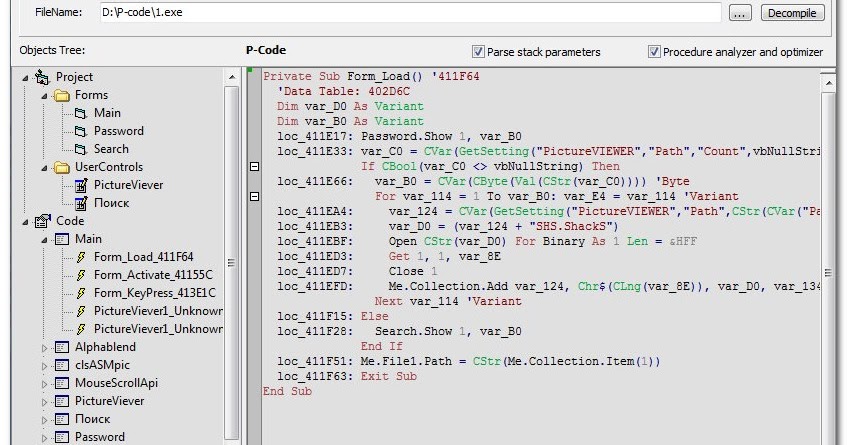Collapse the Project tree node
This screenshot has height=445, width=847.
25,78
